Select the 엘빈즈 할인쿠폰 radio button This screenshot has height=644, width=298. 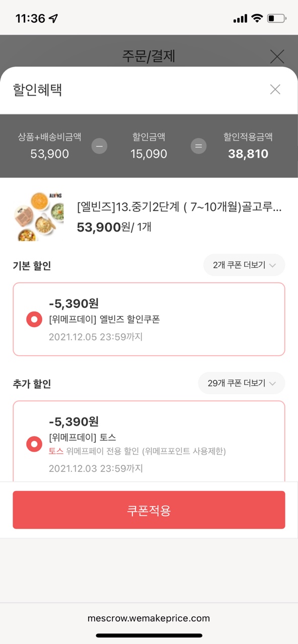[x=34, y=319]
